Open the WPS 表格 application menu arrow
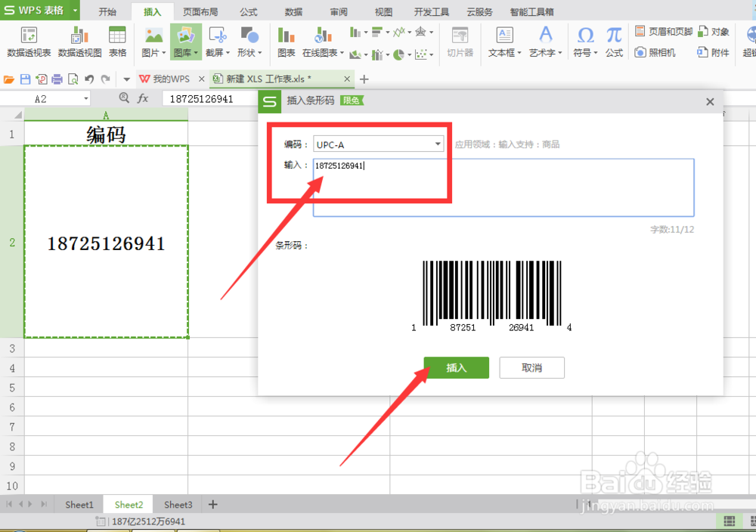The width and height of the screenshot is (756, 532). tap(75, 10)
